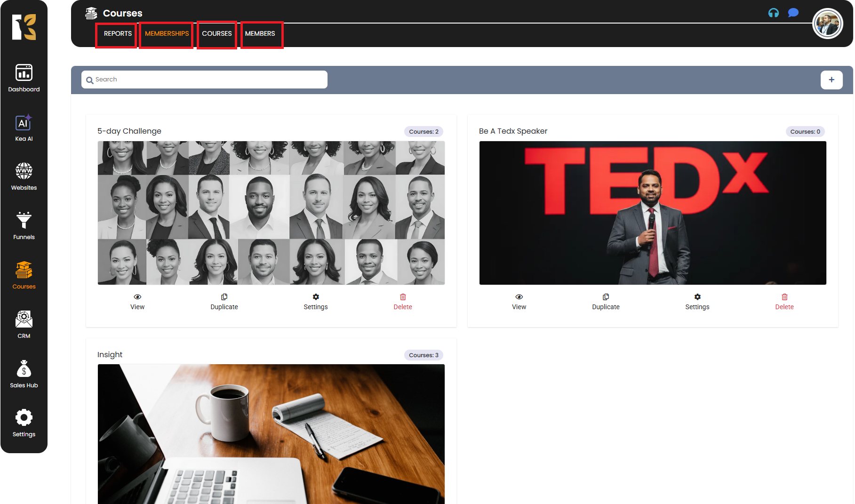View the 5-day Challenge membership
The image size is (855, 504).
pos(137,302)
